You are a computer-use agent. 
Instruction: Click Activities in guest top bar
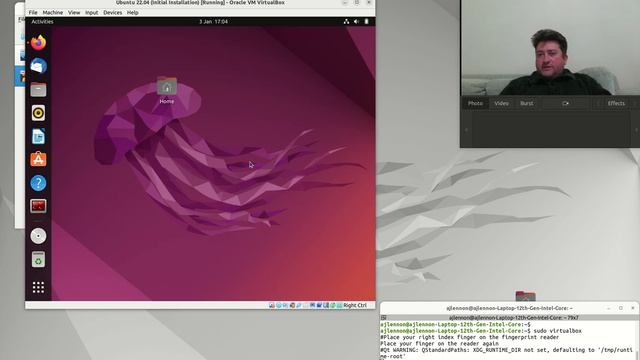click(x=42, y=22)
